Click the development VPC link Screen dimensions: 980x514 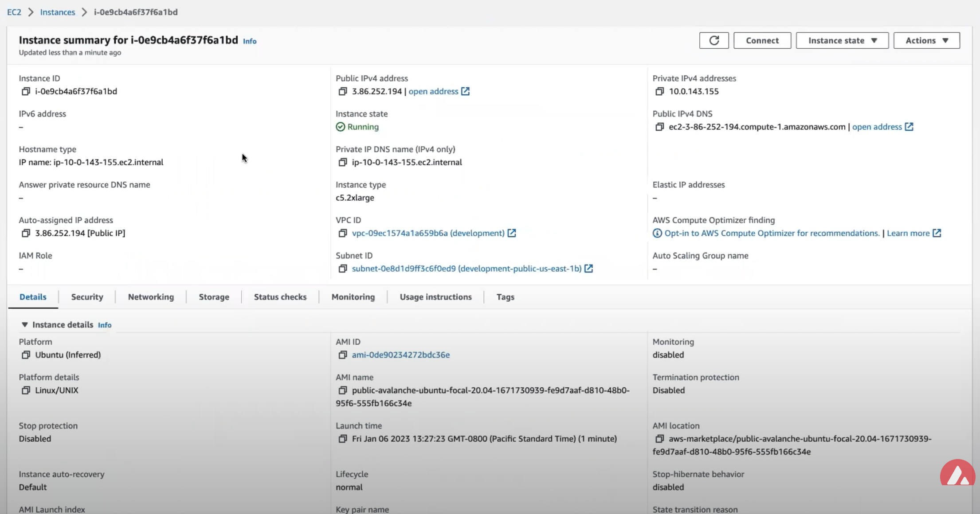428,233
